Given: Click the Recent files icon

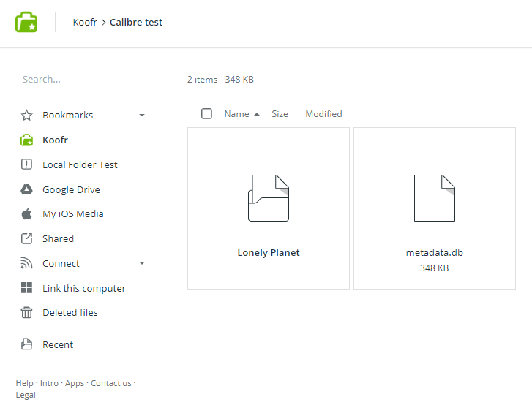Looking at the screenshot, I should pyautogui.click(x=27, y=344).
